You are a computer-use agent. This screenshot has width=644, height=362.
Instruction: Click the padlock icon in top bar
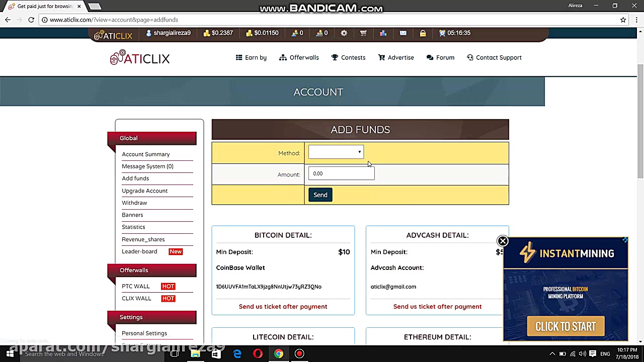pyautogui.click(x=423, y=33)
